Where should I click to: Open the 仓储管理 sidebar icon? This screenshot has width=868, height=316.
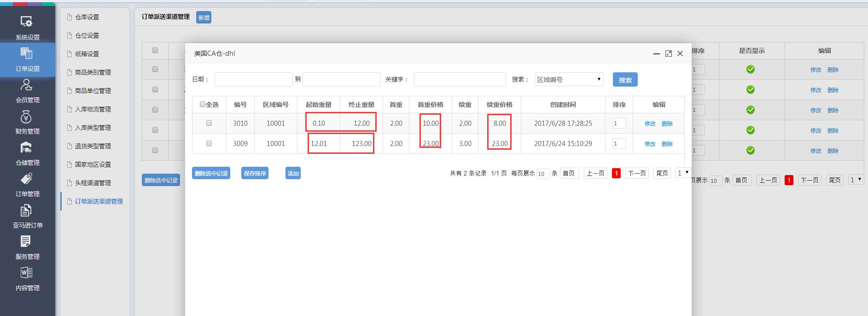click(27, 147)
